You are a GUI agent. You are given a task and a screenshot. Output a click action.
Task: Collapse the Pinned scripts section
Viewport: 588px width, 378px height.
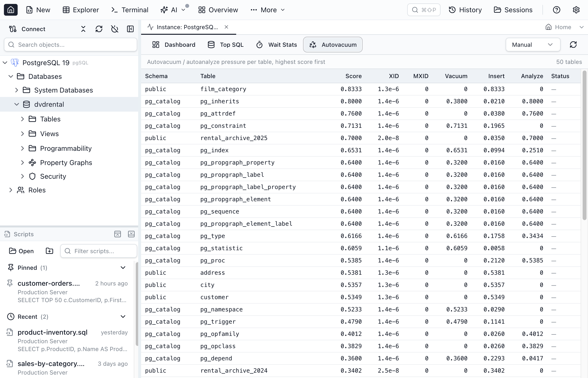pos(123,268)
